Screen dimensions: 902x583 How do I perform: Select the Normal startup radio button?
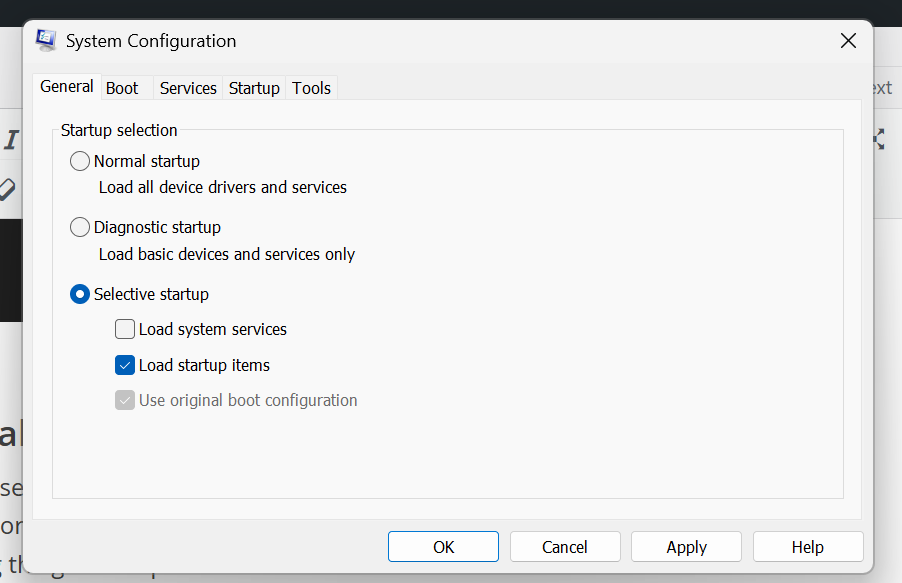click(80, 161)
